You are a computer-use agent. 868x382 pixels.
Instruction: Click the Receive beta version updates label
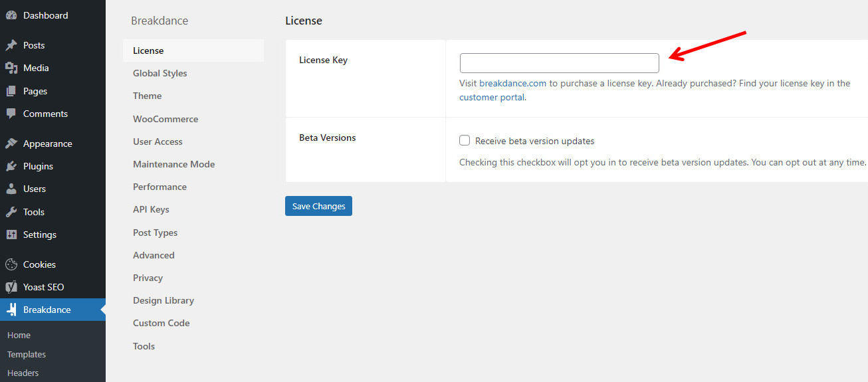pos(534,141)
